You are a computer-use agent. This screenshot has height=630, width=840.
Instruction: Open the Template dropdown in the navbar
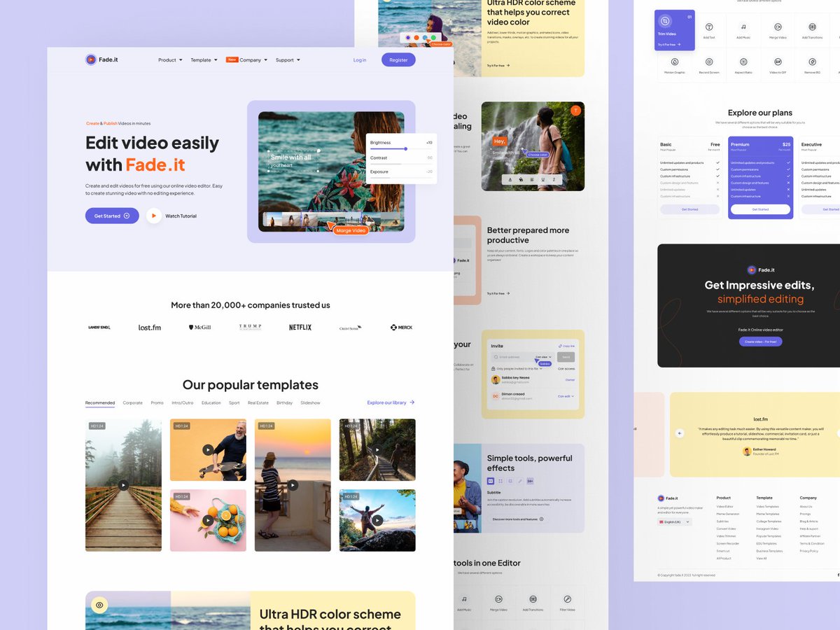(204, 60)
